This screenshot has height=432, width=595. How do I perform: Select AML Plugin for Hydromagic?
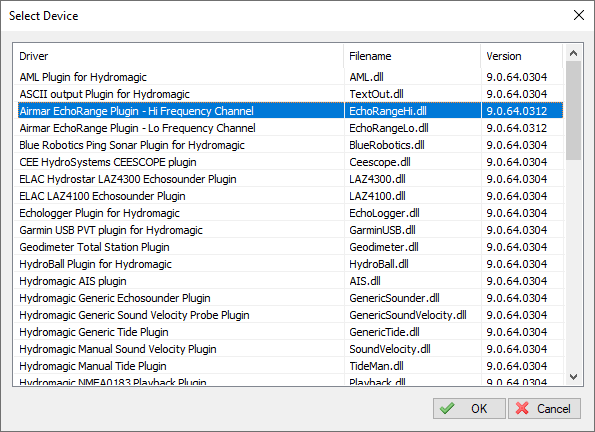pos(289,77)
